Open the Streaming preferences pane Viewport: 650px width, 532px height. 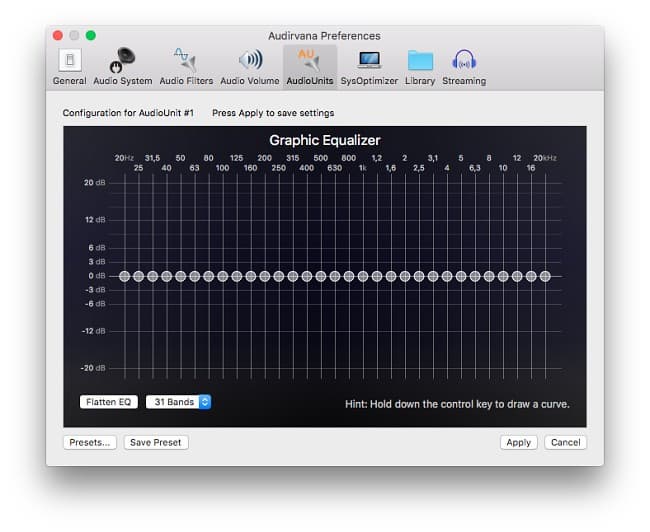click(x=464, y=66)
